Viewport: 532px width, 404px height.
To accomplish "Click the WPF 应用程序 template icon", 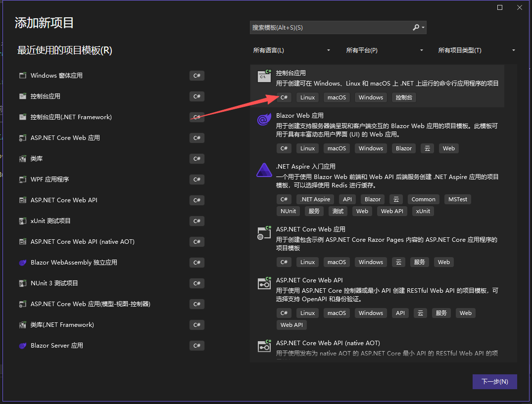I will [x=23, y=179].
